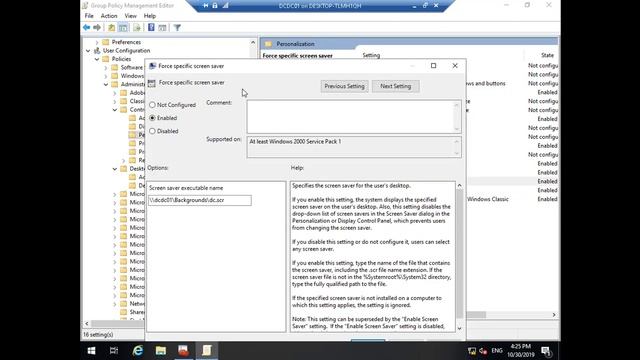Go back using the toolbar's Back arrow
This screenshot has width=640, height=360.
click(86, 27)
